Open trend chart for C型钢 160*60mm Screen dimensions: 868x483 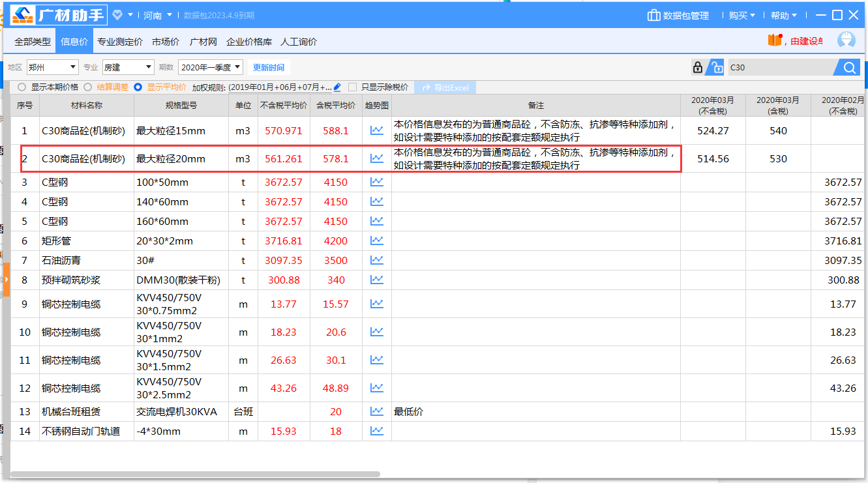point(377,221)
